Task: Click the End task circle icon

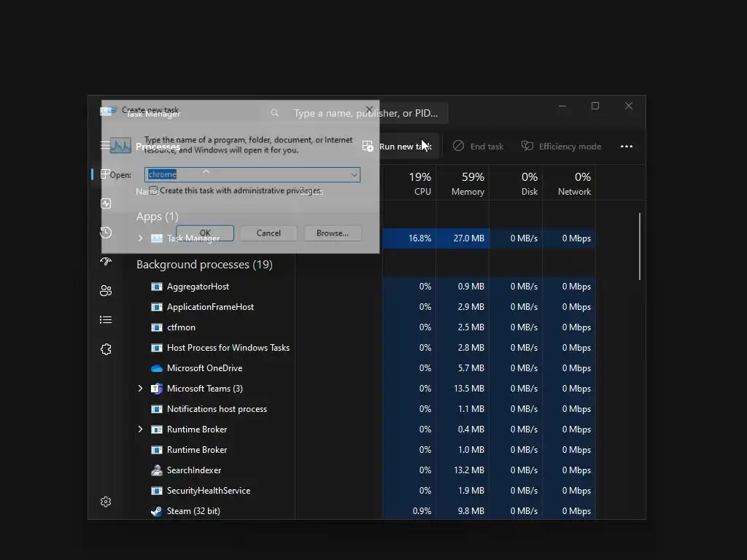Action: 458,146
